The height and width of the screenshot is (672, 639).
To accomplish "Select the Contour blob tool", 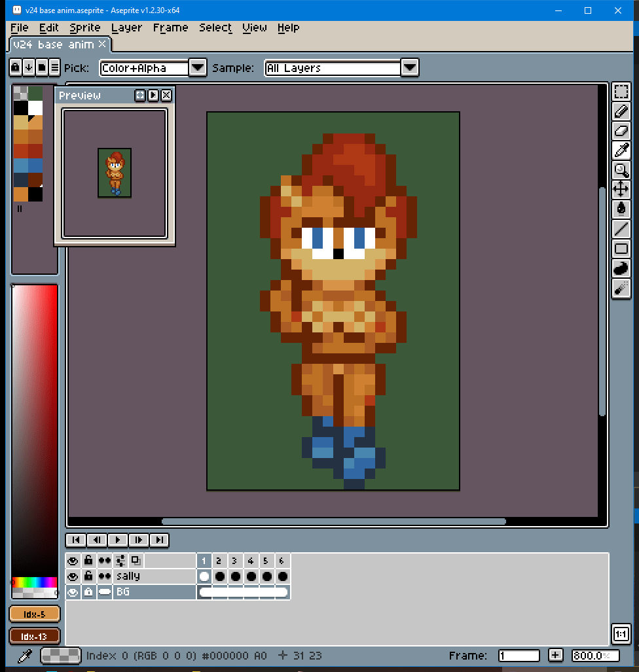I will point(621,268).
